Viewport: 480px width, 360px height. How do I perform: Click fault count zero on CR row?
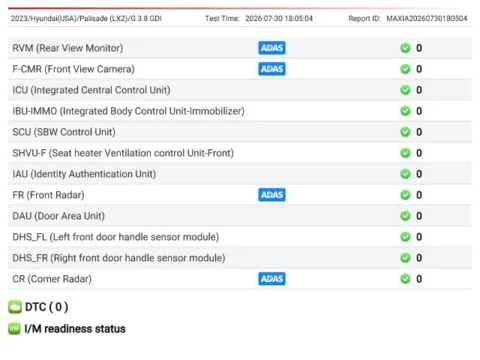coord(419,279)
